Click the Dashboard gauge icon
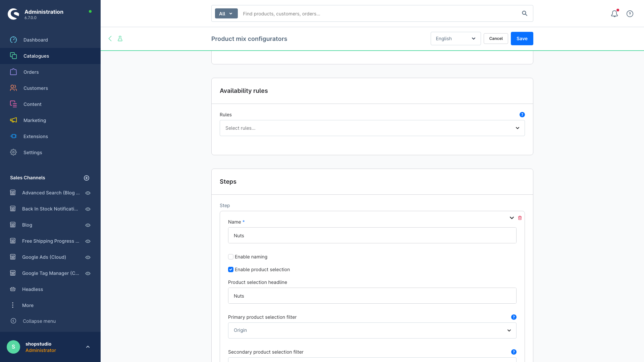Image resolution: width=644 pixels, height=362 pixels. point(13,40)
